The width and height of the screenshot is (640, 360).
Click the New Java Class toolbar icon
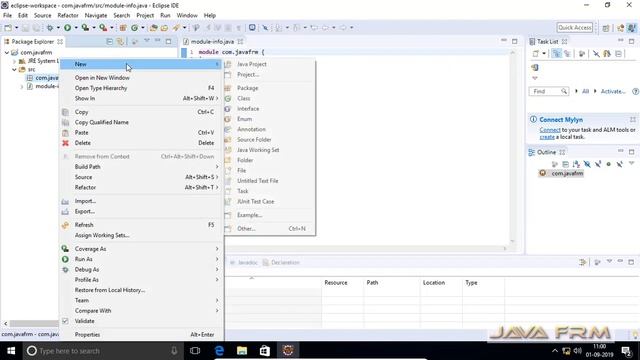(134, 28)
